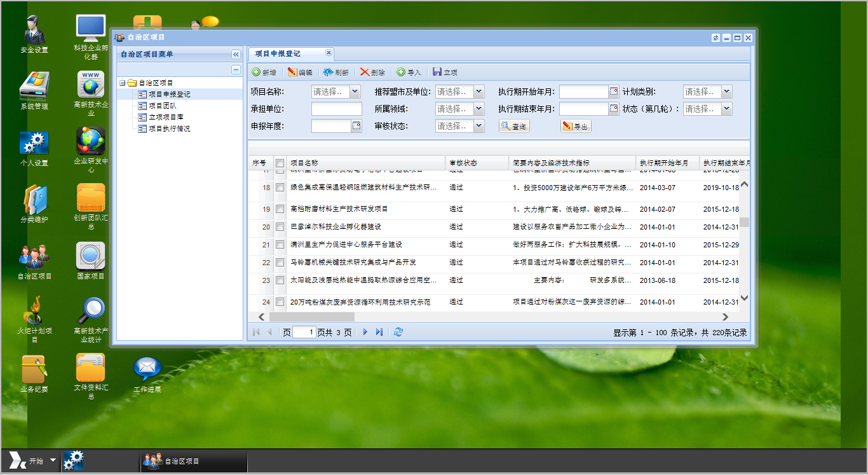Image resolution: width=868 pixels, height=475 pixels.
Task: Check the box for row 18
Action: click(x=280, y=188)
